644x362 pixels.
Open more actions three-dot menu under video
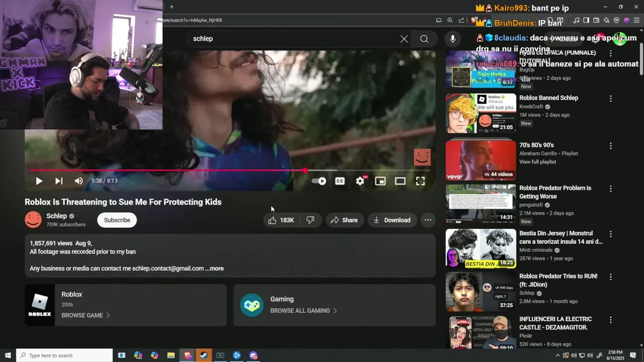[x=428, y=220]
